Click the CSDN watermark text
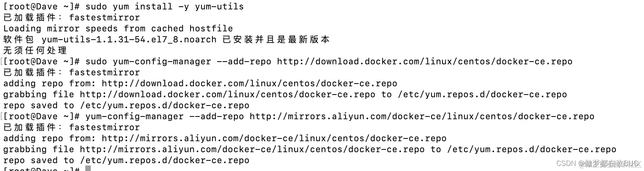The image size is (644, 171). 598,163
